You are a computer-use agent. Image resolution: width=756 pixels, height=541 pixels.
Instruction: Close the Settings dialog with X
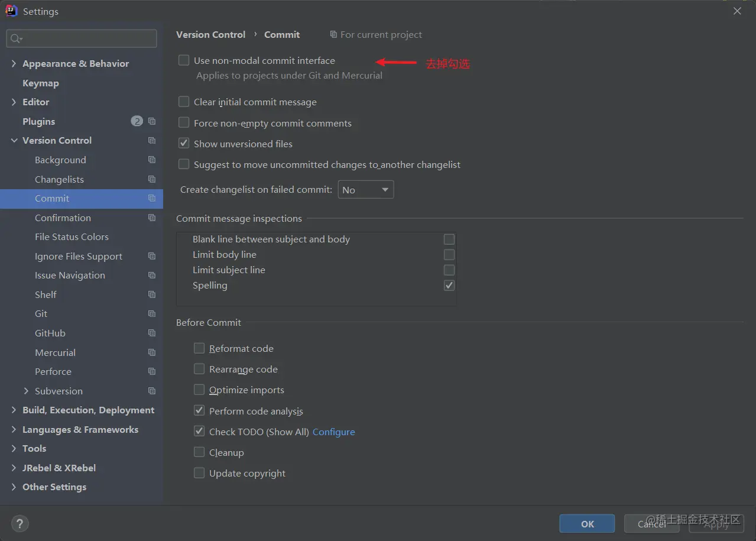[x=737, y=11]
